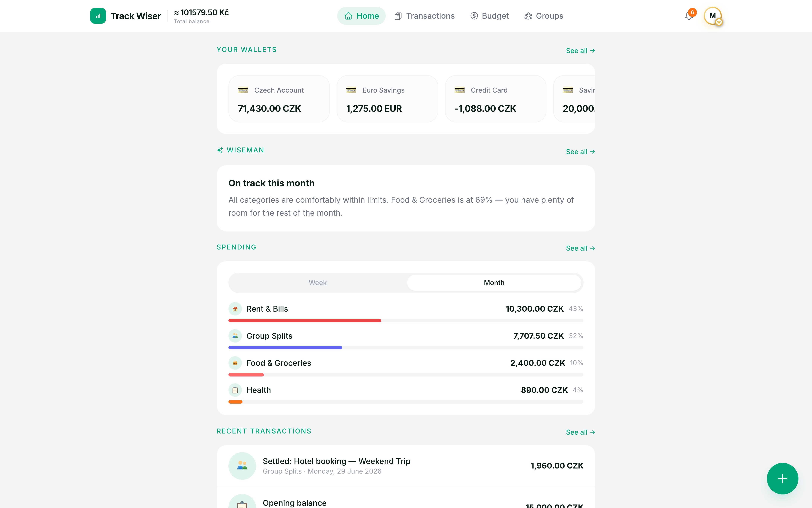The width and height of the screenshot is (812, 508).
Task: Click the Food & Groceries burger icon
Action: tap(235, 363)
